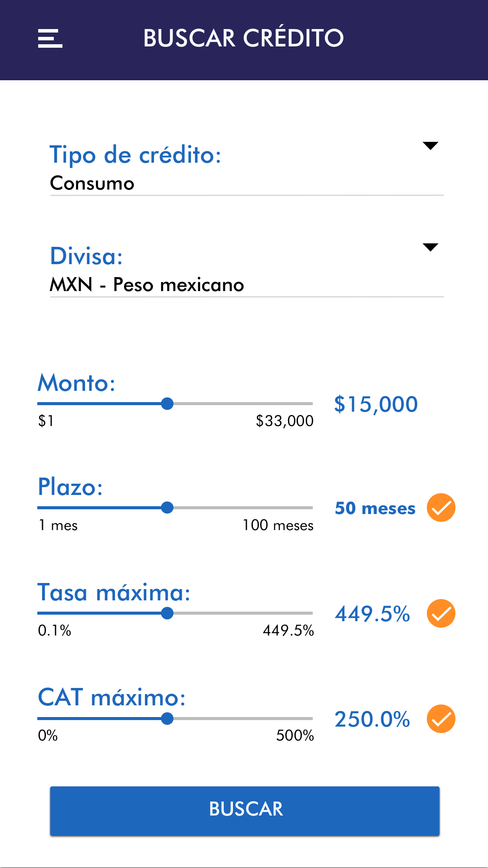
Task: Click the 449.5% rate value
Action: click(x=372, y=614)
